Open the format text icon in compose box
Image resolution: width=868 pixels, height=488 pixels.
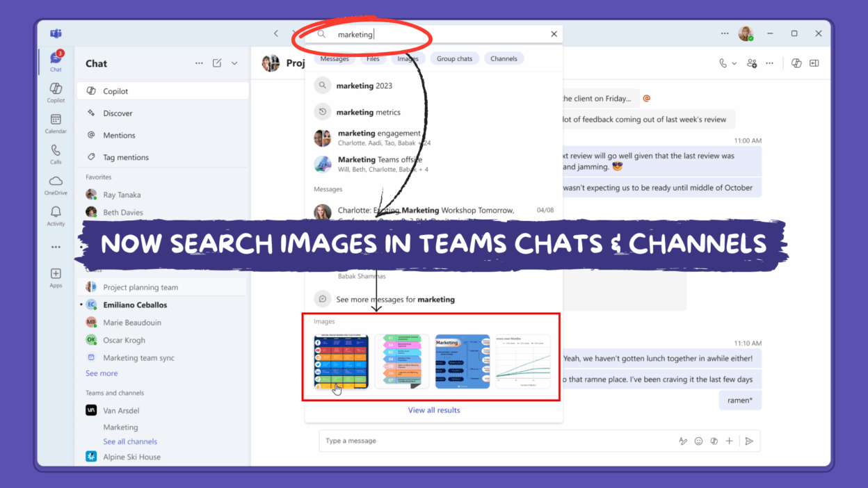pos(683,441)
